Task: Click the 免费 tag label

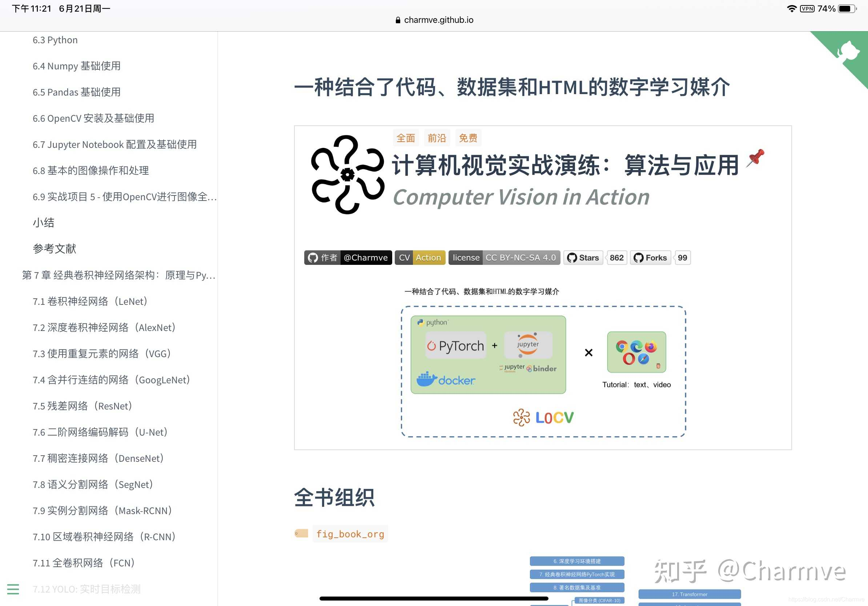Action: 468,138
